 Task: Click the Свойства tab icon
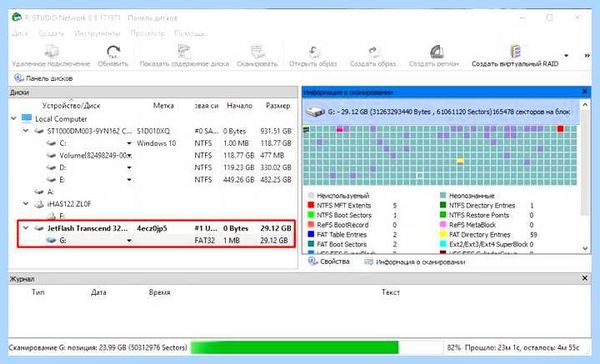[313, 261]
